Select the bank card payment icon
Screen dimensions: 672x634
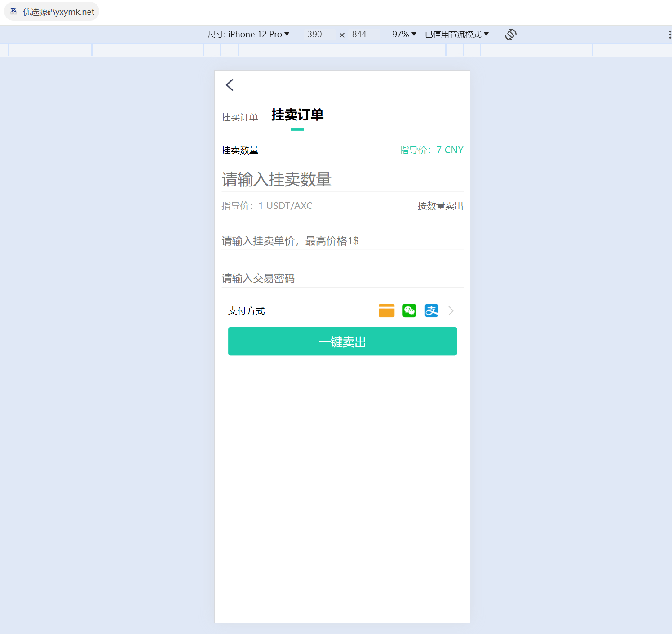point(386,310)
